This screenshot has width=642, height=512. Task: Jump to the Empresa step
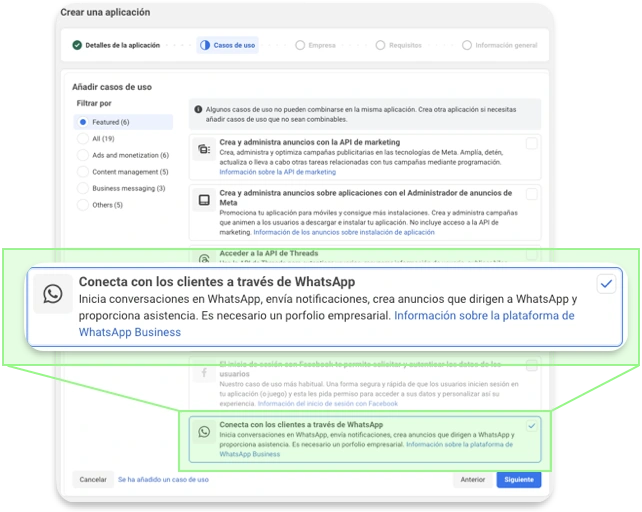pos(315,45)
